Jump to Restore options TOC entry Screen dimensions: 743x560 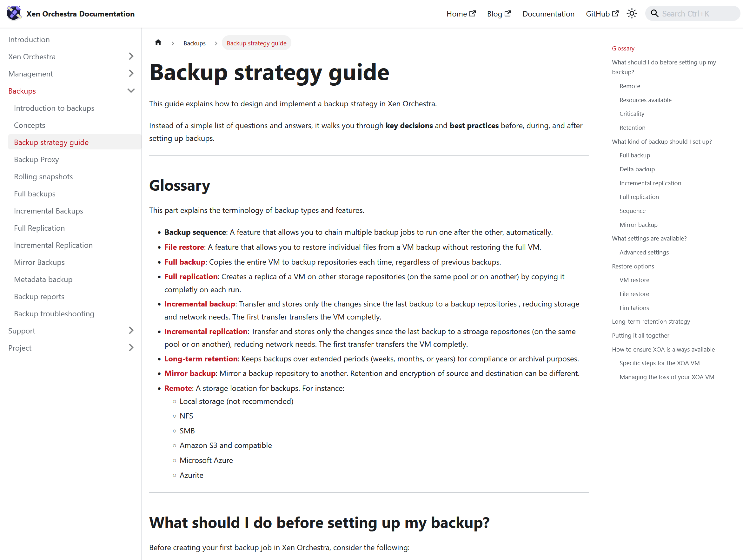coord(633,266)
